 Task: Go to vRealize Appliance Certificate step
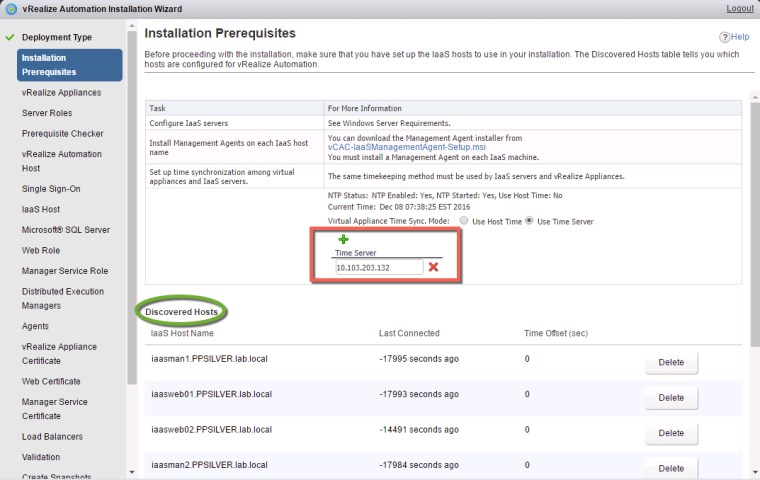pyautogui.click(x=59, y=354)
